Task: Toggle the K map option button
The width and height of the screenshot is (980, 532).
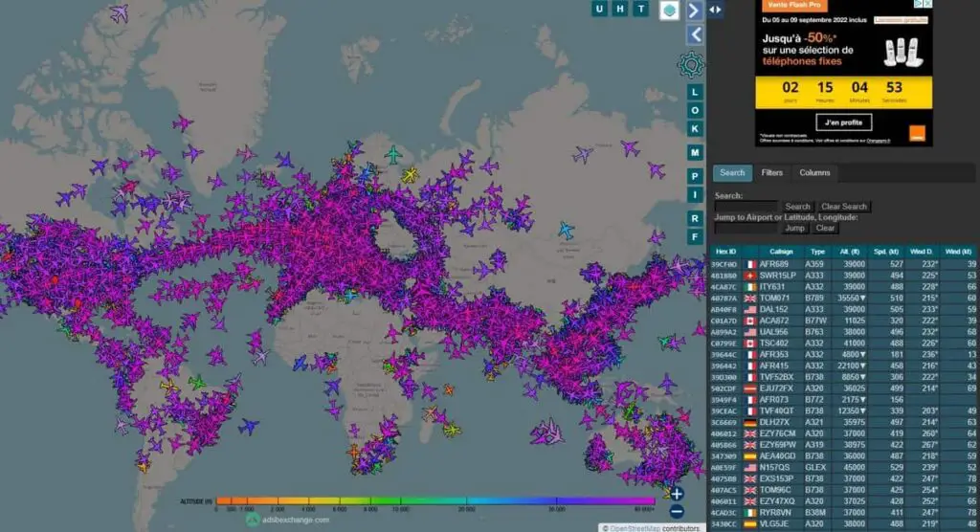Action: 695,129
